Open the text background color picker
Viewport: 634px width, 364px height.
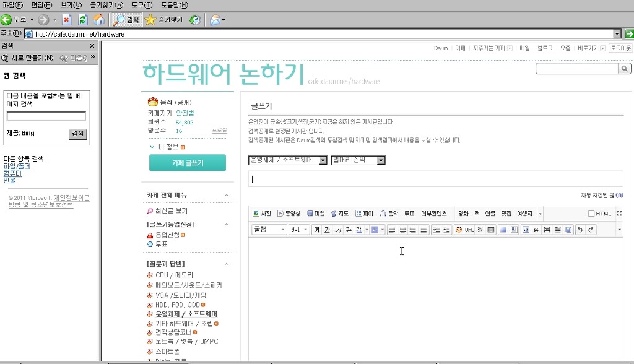coord(375,230)
